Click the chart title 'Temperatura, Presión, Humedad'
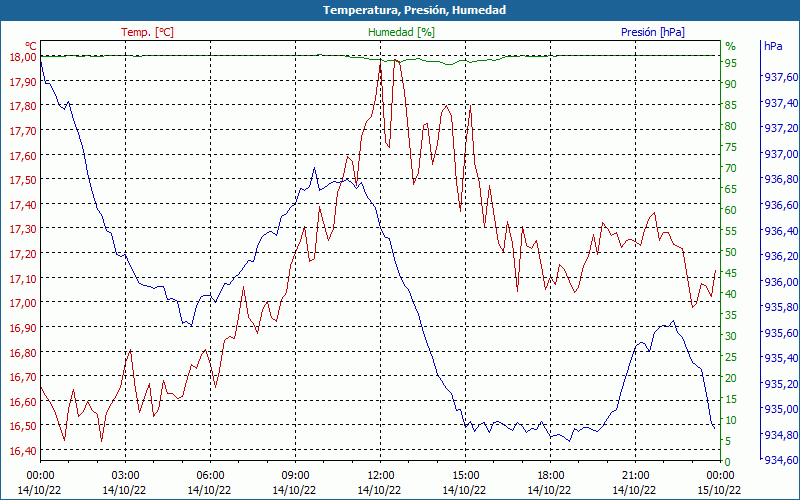Image resolution: width=800 pixels, height=500 pixels. tap(414, 10)
